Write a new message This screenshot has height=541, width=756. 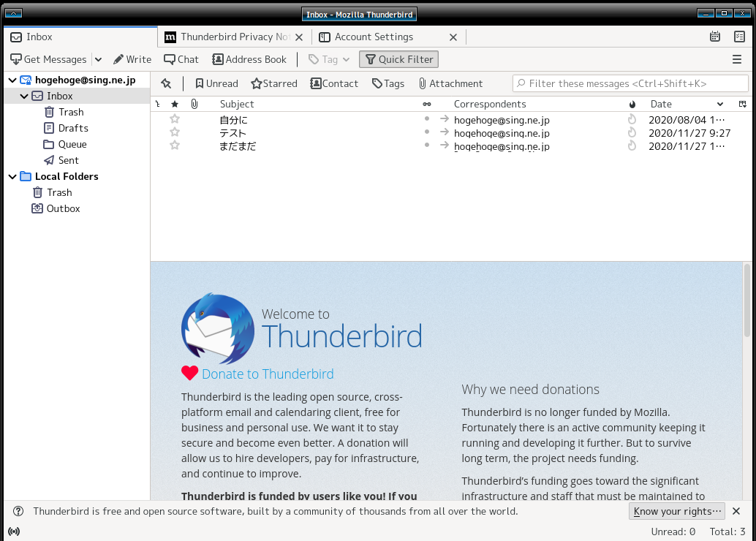pyautogui.click(x=132, y=59)
